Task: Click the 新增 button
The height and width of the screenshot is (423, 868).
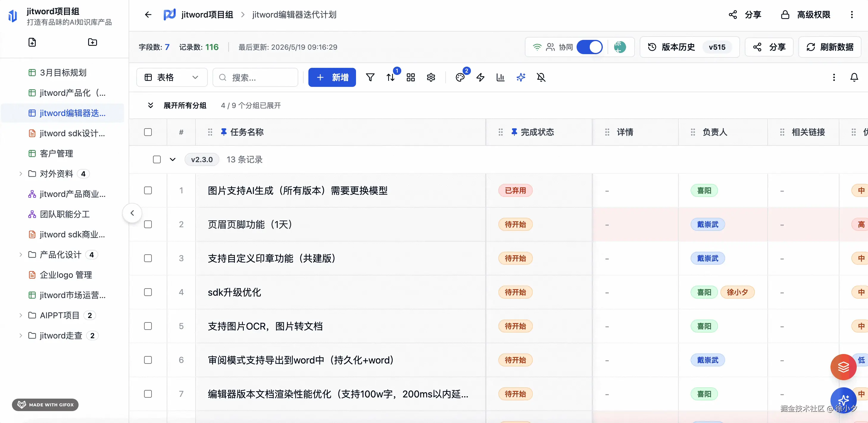Action: 332,77
